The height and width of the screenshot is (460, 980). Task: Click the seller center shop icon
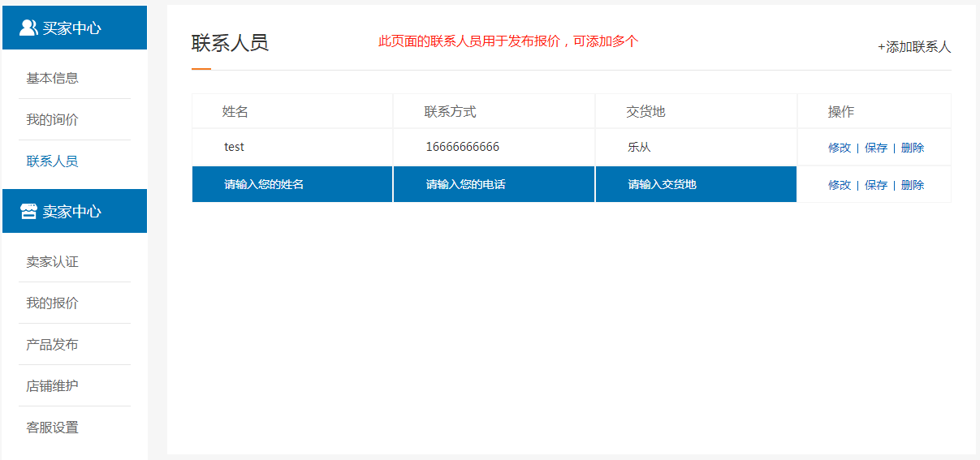click(x=28, y=212)
